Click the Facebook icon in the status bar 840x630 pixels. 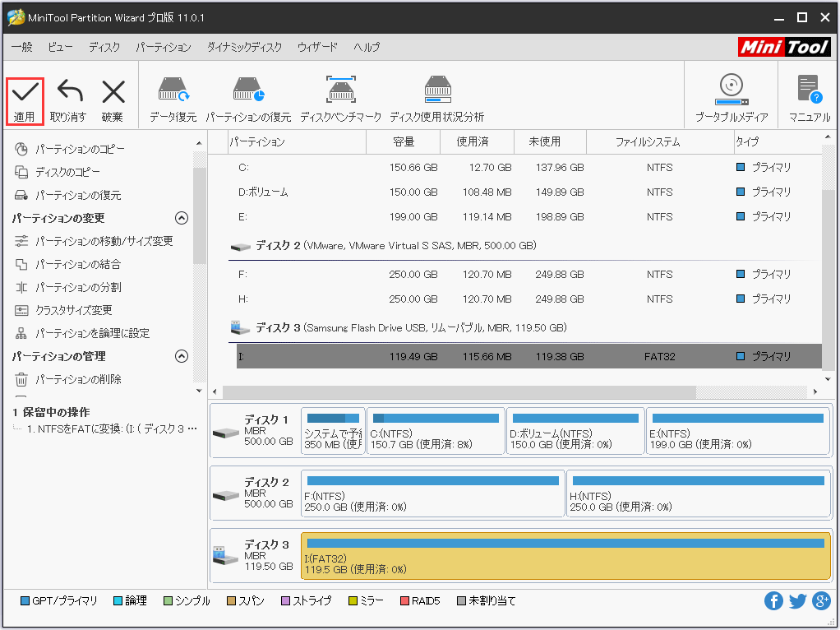pyautogui.click(x=773, y=601)
